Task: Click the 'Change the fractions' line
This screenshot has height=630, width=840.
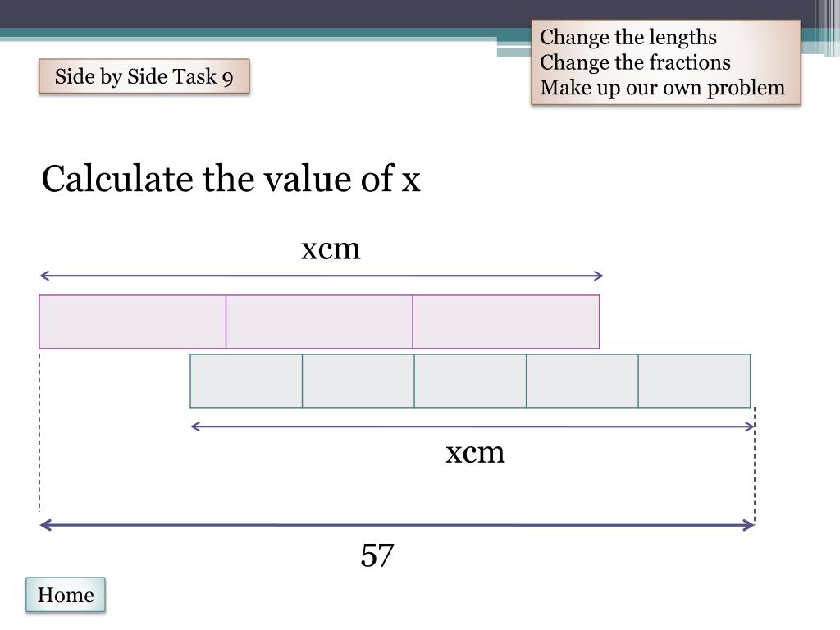Action: click(636, 62)
